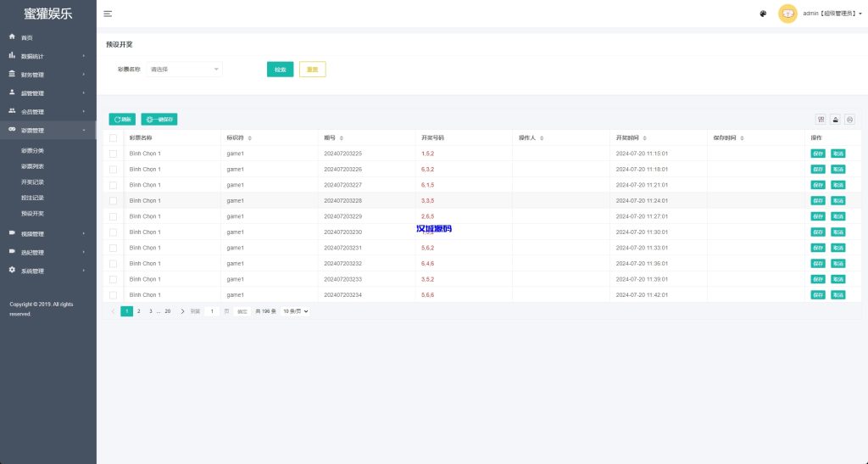Image resolution: width=868 pixels, height=464 pixels.
Task: Click the admin user avatar
Action: pos(787,14)
